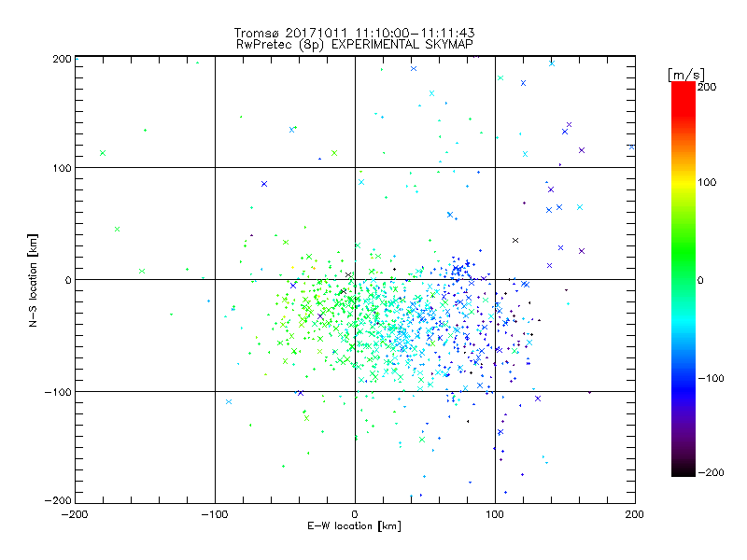Image resolution: width=747 pixels, height=560 pixels.
Task: Click the x-axis tick label "100"
Action: pyautogui.click(x=495, y=514)
